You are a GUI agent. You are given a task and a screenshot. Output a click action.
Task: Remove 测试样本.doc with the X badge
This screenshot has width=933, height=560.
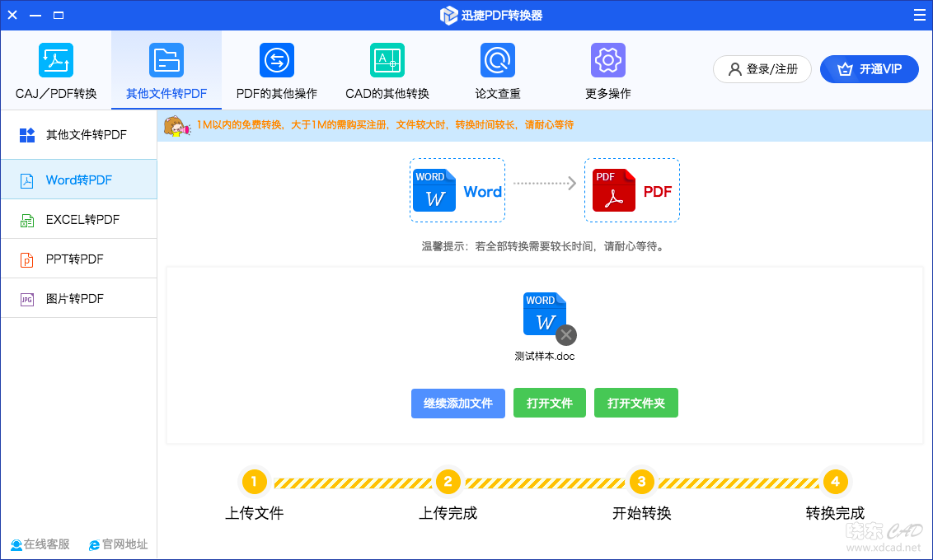(566, 335)
